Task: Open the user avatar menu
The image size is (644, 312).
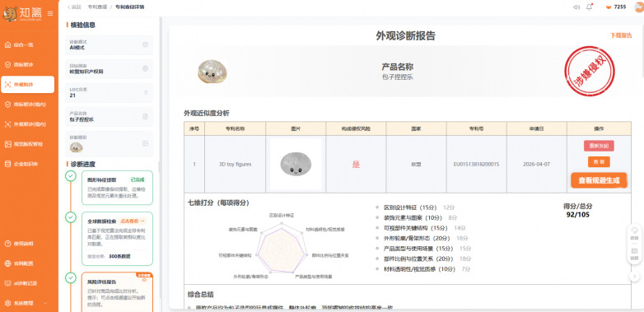Action: [x=639, y=7]
